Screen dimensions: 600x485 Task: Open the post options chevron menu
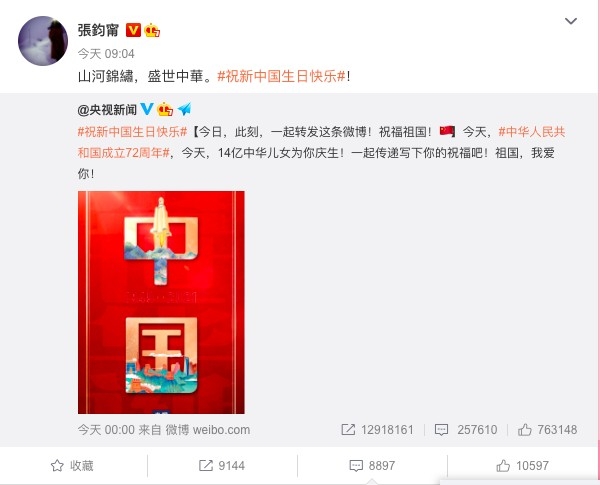click(571, 21)
